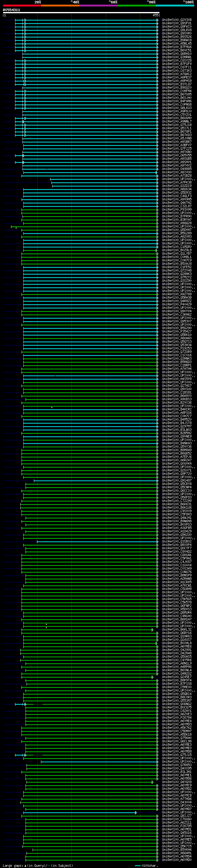Select the UniRef100_C7Z299 entry
The width and height of the screenshot is (197, 868).
click(x=177, y=501)
